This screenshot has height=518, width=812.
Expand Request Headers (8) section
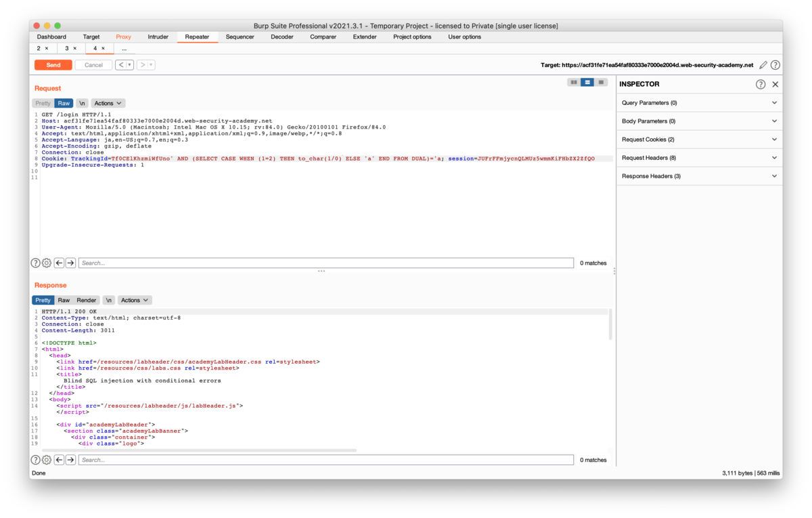(x=699, y=158)
